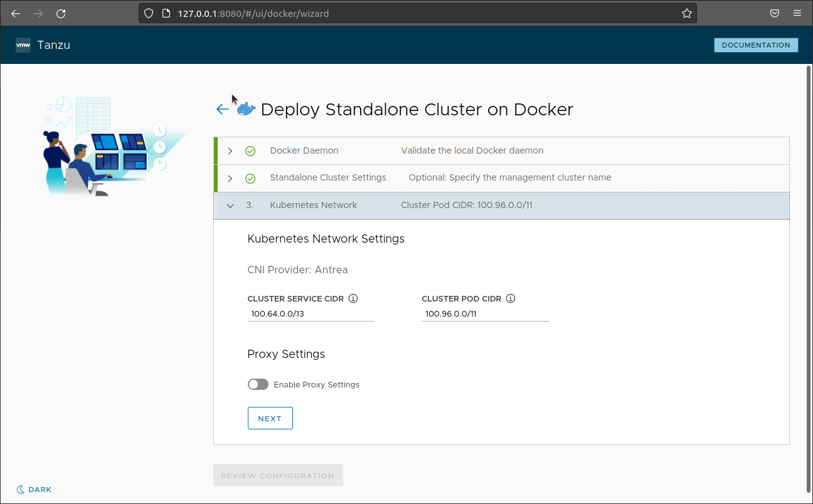Click the NEXT button
The image size is (813, 504).
click(x=270, y=418)
